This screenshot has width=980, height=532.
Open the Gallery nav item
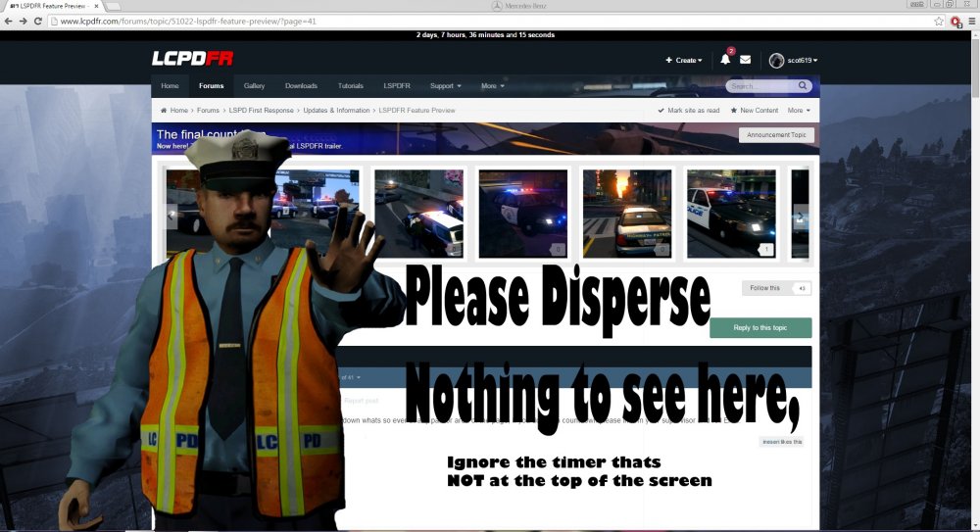[x=255, y=85]
